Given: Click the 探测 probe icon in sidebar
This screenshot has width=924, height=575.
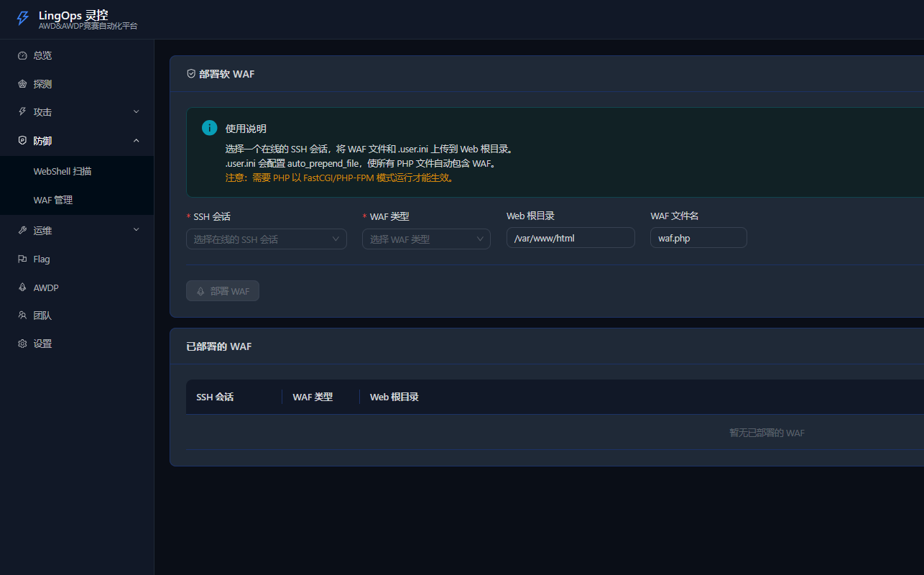Looking at the screenshot, I should pyautogui.click(x=22, y=84).
